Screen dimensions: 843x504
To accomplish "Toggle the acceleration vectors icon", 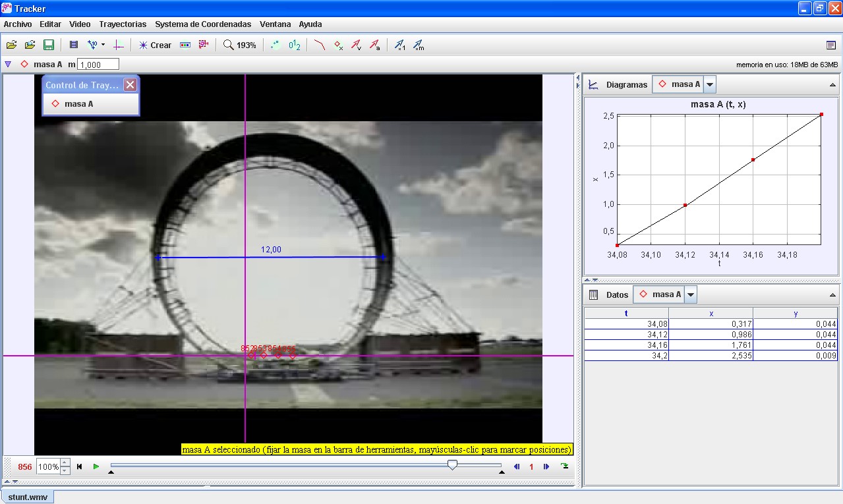I will (374, 45).
